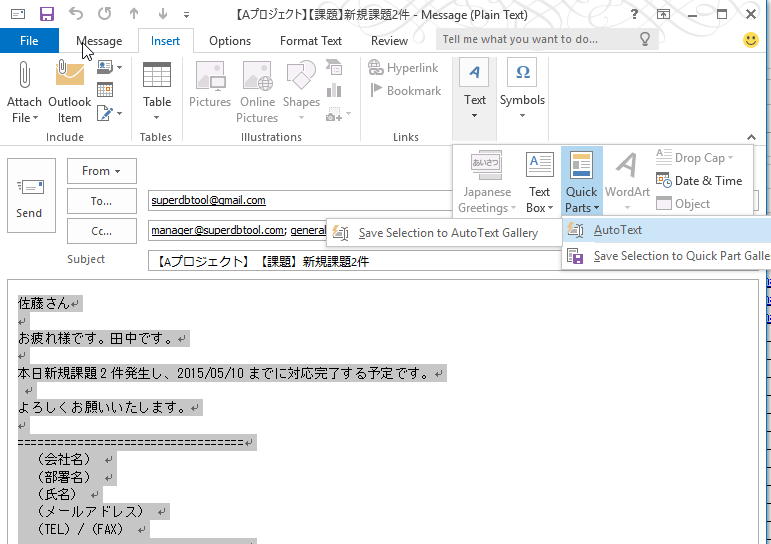The width and height of the screenshot is (771, 544).
Task: Choose Save Selection to AutoText Gallery
Action: [444, 233]
